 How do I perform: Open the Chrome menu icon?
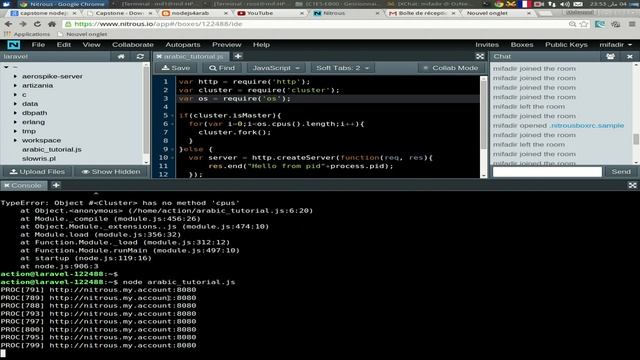(x=632, y=24)
